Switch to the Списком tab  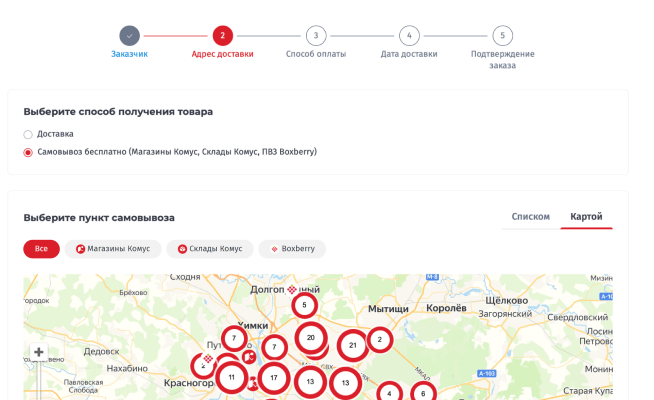click(x=531, y=217)
